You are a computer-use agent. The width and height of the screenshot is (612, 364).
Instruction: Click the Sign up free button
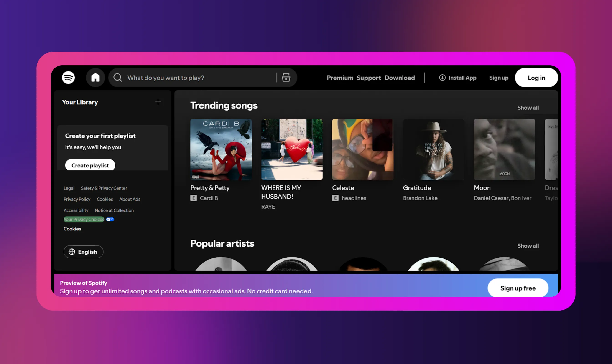point(518,288)
